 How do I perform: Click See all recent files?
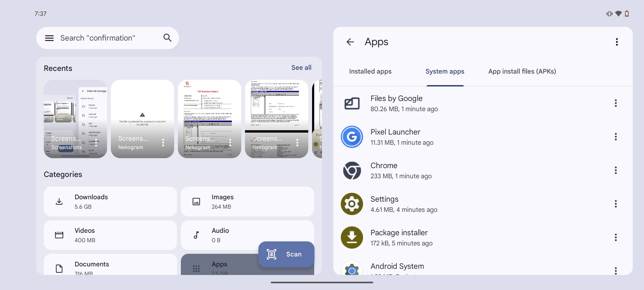click(x=301, y=67)
